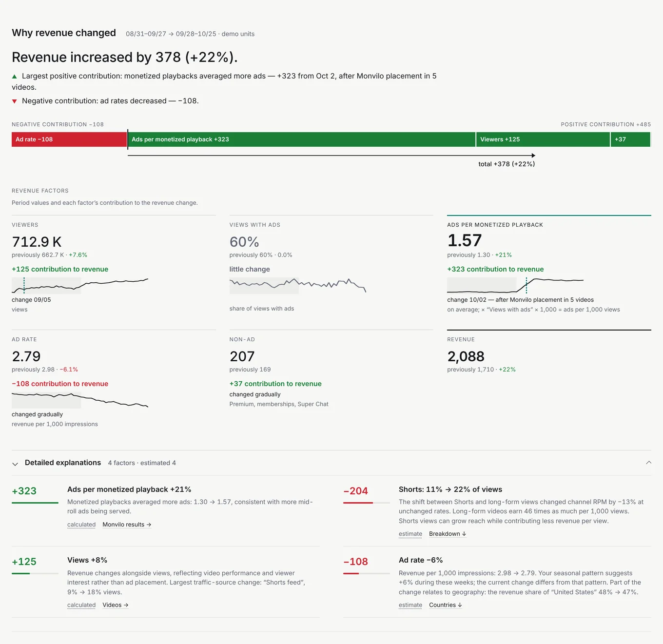The height and width of the screenshot is (644, 663).
Task: Select the 'Ads per monetized playback +323' bar segment
Action: point(301,139)
